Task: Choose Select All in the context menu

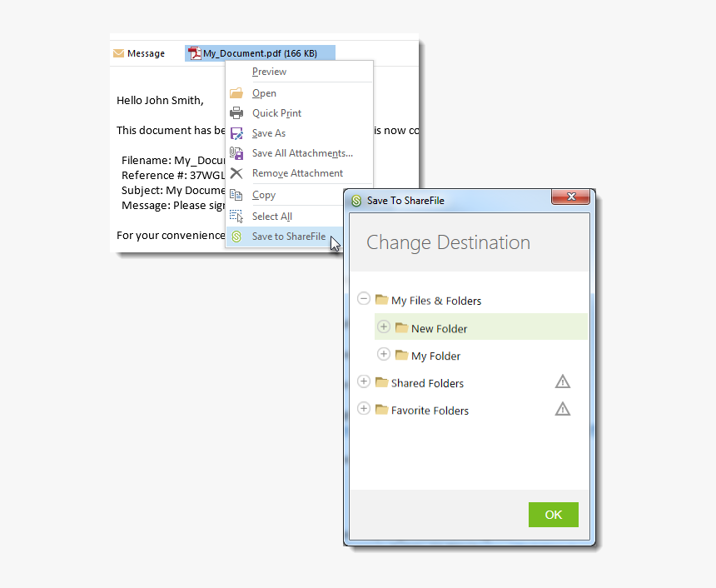Action: pos(286,216)
